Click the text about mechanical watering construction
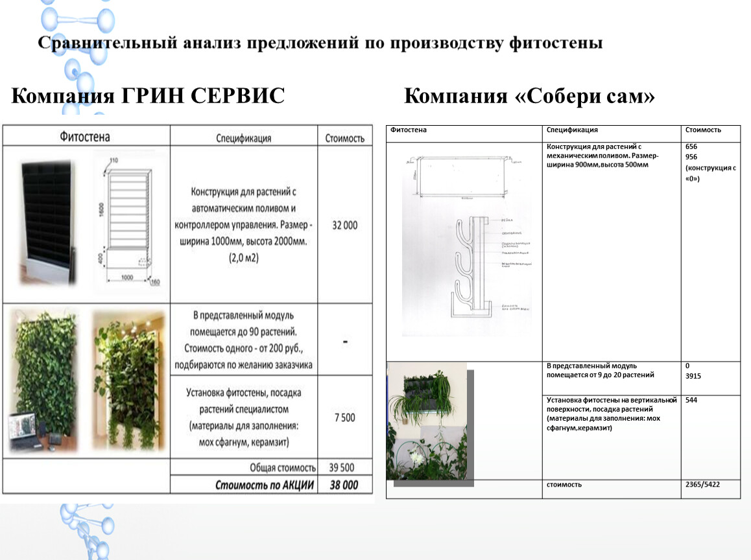The image size is (751, 560). tap(602, 156)
